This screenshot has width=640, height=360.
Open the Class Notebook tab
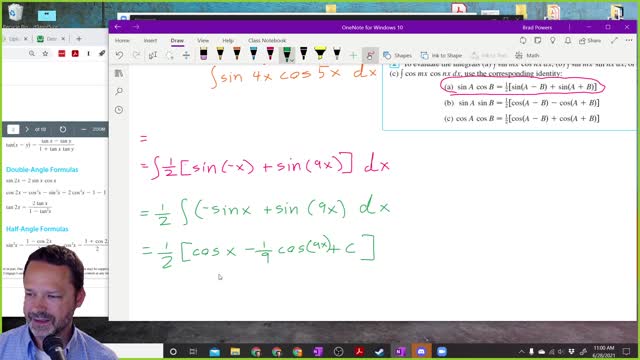[x=267, y=40]
